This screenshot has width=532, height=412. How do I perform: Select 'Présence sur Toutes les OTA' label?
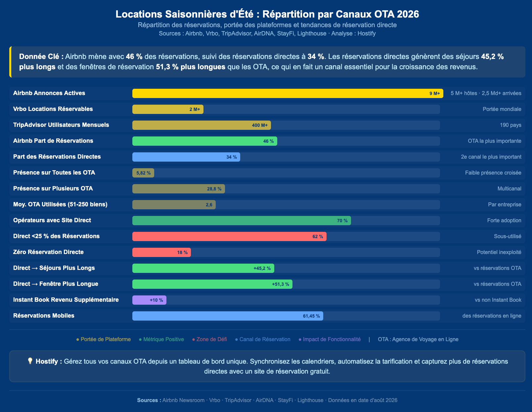tap(54, 173)
